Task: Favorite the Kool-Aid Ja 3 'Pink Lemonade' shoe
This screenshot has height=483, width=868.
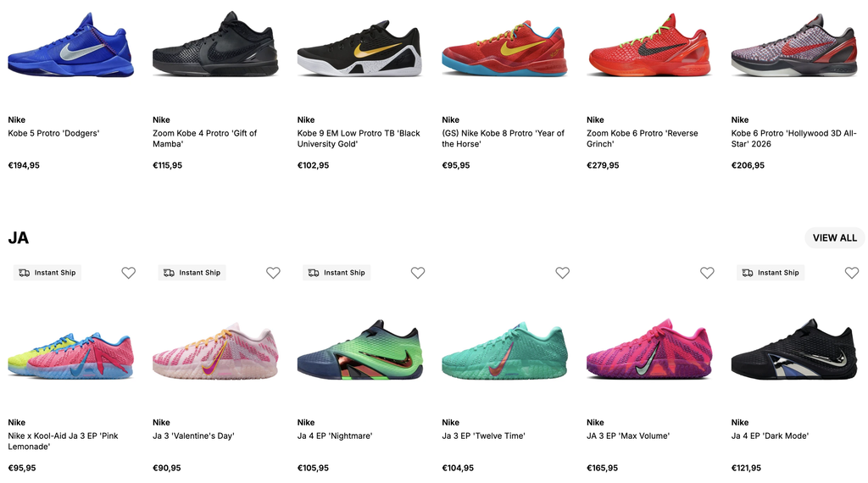Action: coord(129,273)
